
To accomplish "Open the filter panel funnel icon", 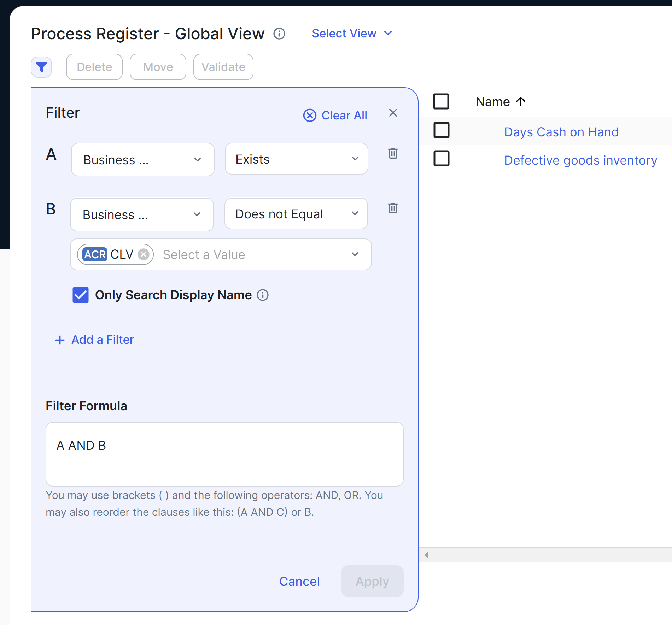I will click(x=41, y=67).
